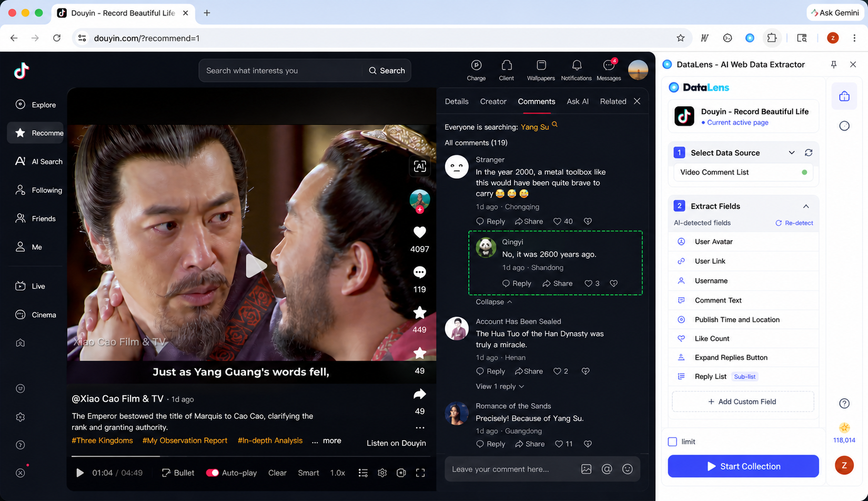The image size is (868, 501).
Task: Click the image attach icon in comment box
Action: (x=587, y=469)
